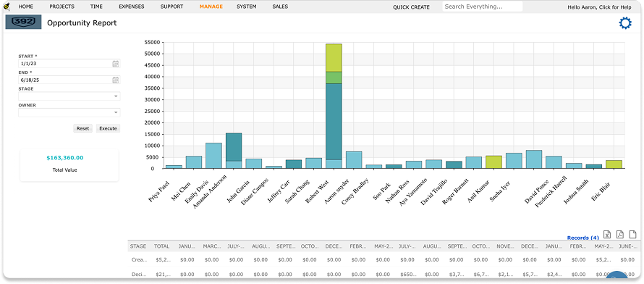The image size is (644, 284).
Task: Open the End date calendar picker
Action: tap(116, 80)
